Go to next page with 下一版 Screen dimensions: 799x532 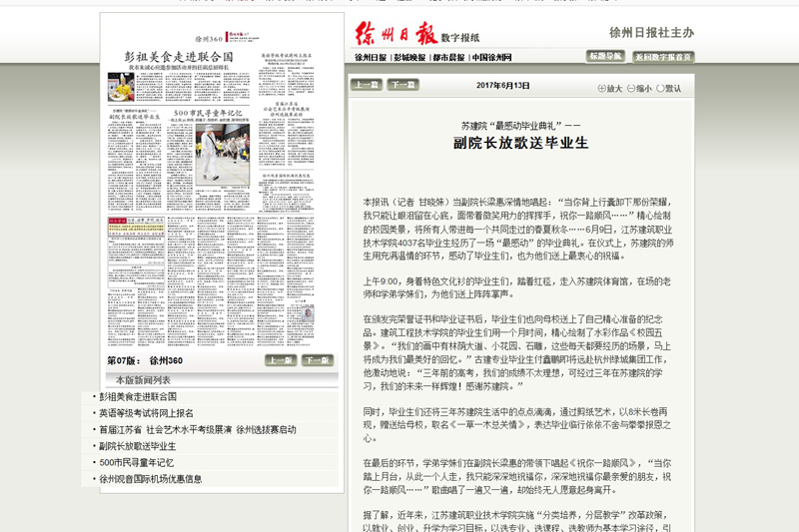pyautogui.click(x=317, y=359)
